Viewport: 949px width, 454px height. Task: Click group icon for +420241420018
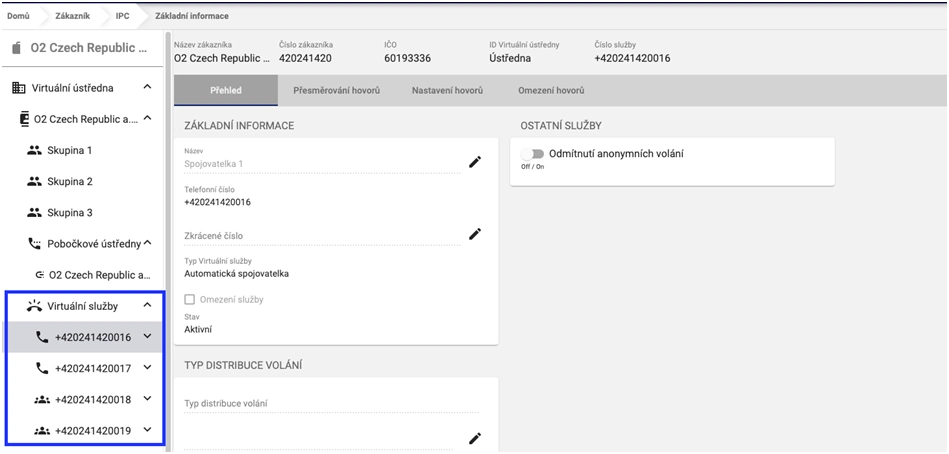pyautogui.click(x=42, y=399)
